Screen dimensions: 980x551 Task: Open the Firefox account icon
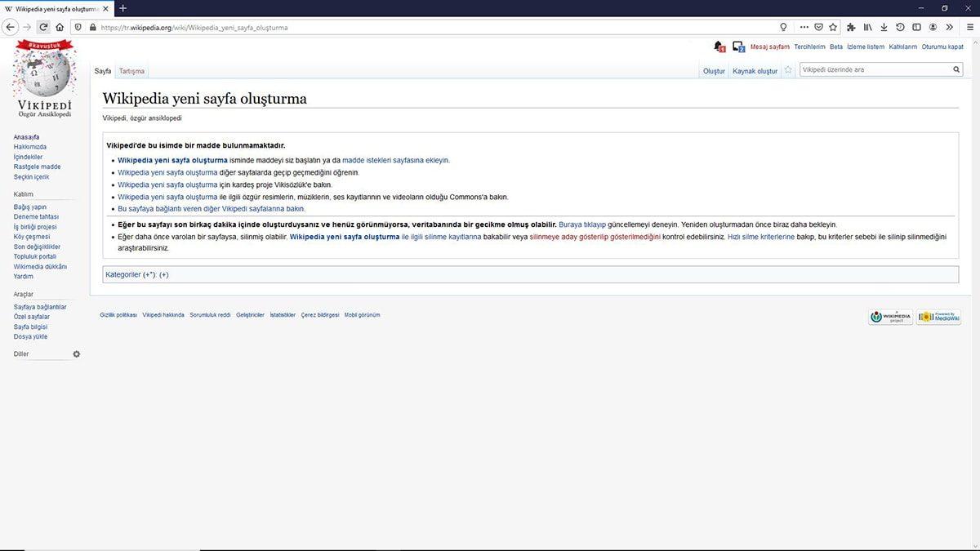pos(933,27)
